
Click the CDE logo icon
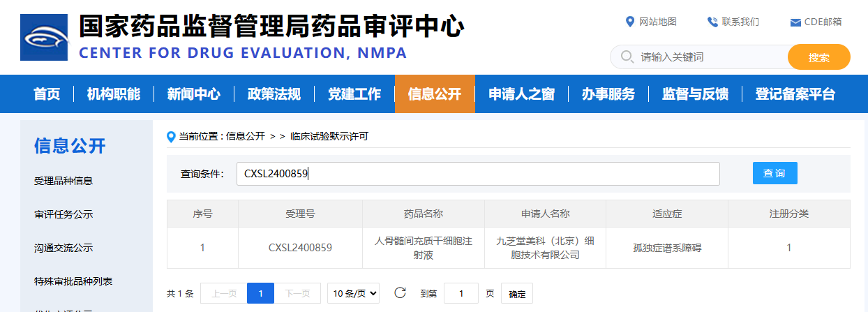pos(44,37)
